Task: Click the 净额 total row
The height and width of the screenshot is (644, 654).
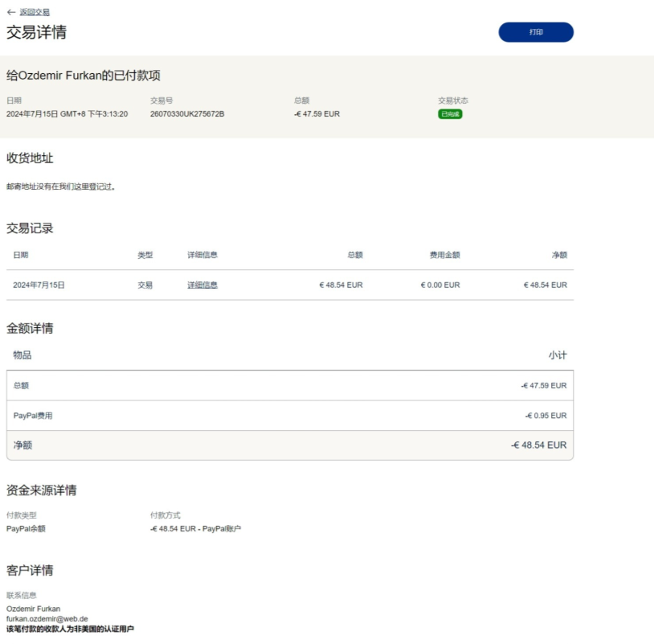Action: pos(289,445)
